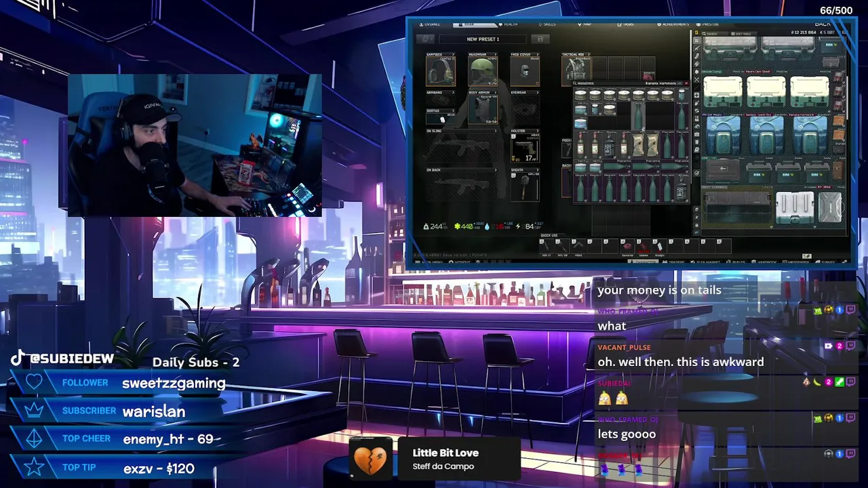This screenshot has width=868, height=488.
Task: Open the TASKS tab
Action: pyautogui.click(x=625, y=24)
